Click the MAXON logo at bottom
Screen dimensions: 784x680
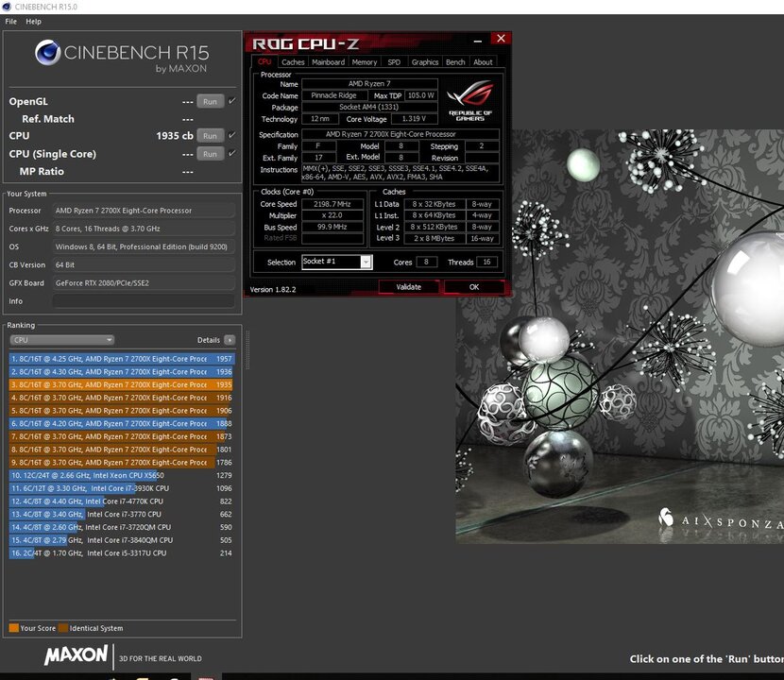pos(76,654)
